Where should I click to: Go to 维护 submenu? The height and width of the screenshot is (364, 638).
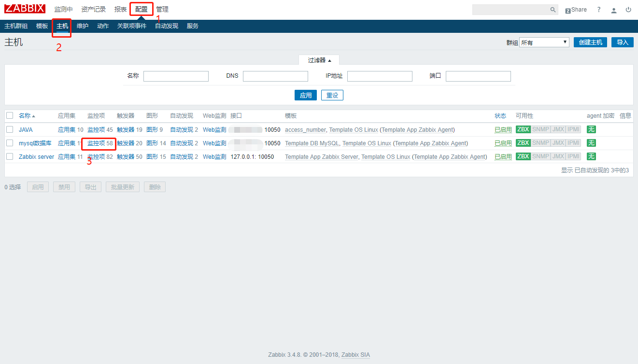(83, 26)
